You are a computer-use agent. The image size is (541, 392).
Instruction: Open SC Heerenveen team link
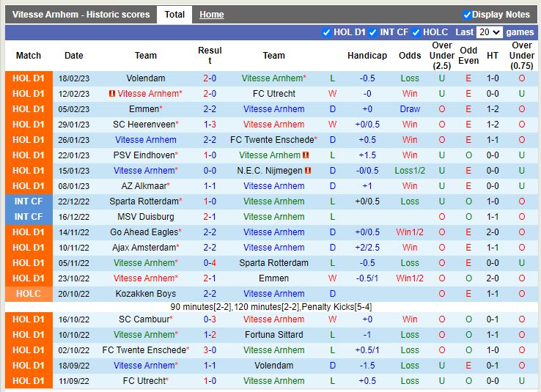click(144, 125)
